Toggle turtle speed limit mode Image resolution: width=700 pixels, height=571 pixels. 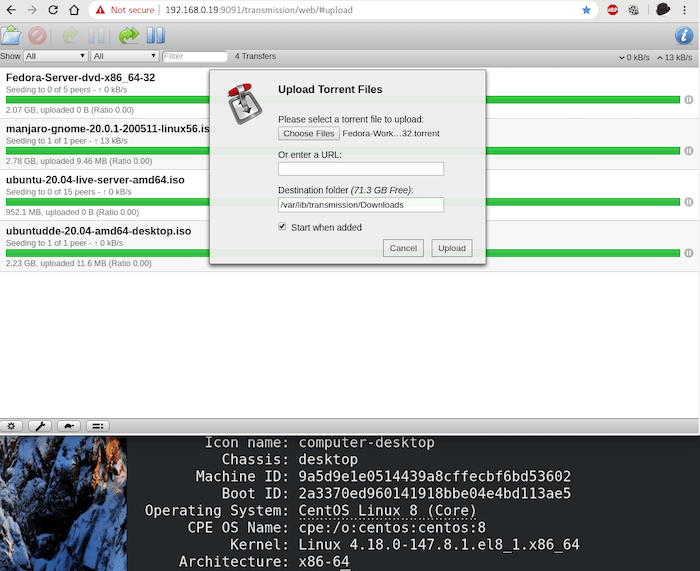click(69, 426)
